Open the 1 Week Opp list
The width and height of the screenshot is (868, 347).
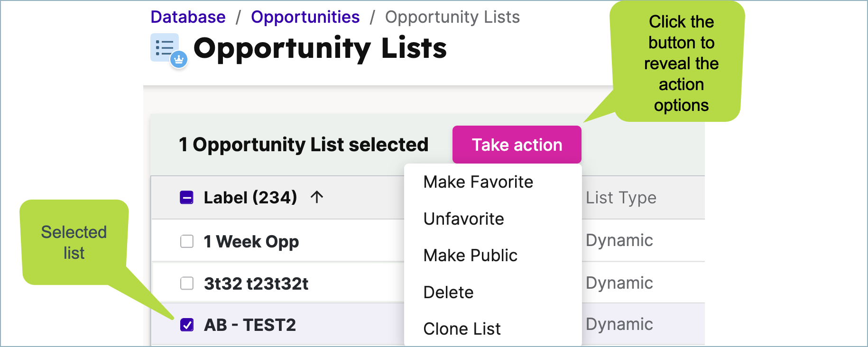click(x=251, y=242)
